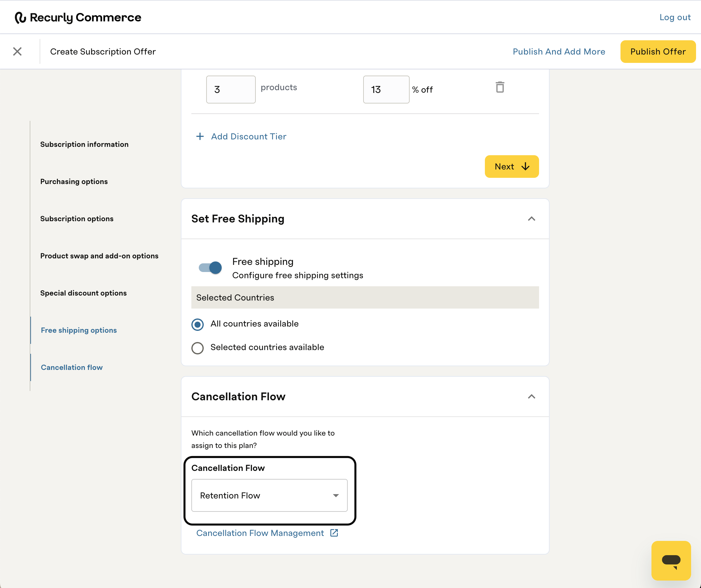Screen dimensions: 701x588
Task: Collapse the Set Free Shipping section
Action: [531, 219]
